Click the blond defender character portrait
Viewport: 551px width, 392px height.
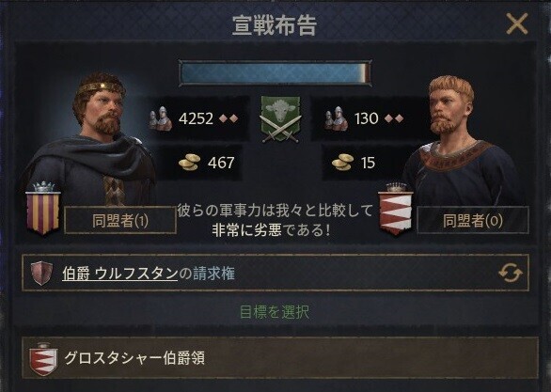(461, 140)
